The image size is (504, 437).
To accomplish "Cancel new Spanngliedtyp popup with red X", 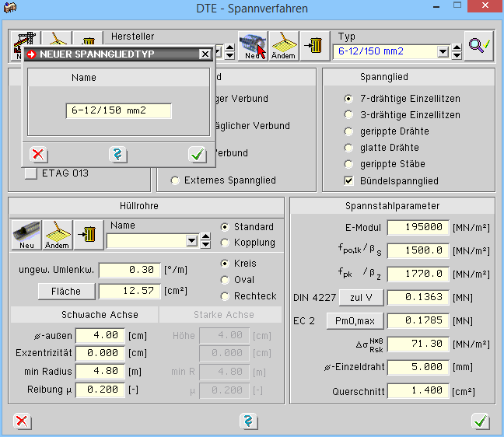I will pyautogui.click(x=37, y=154).
